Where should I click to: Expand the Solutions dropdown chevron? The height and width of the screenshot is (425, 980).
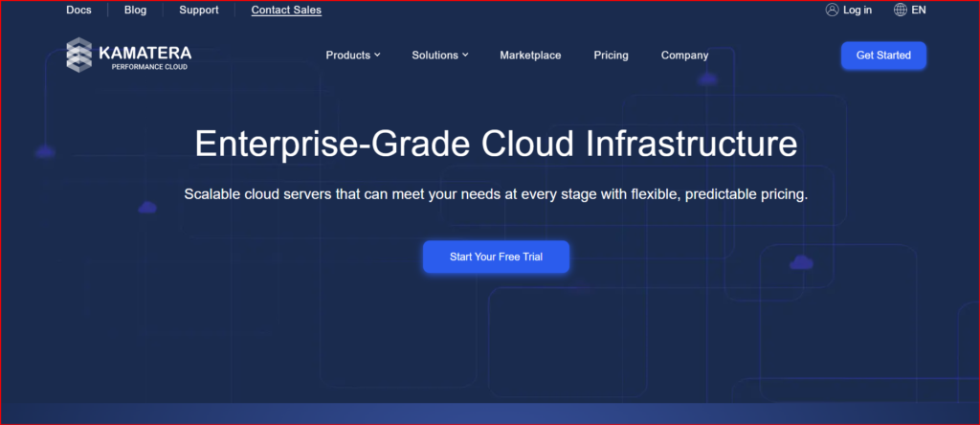pyautogui.click(x=465, y=56)
